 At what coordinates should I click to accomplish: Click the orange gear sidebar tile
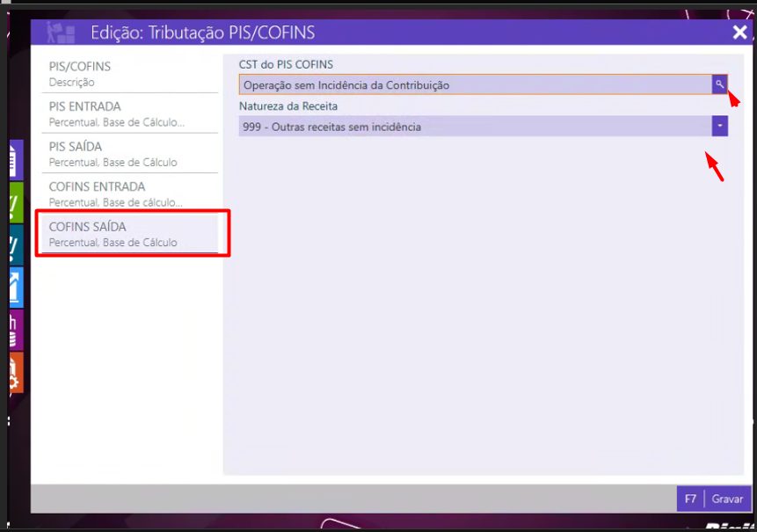tap(16, 372)
